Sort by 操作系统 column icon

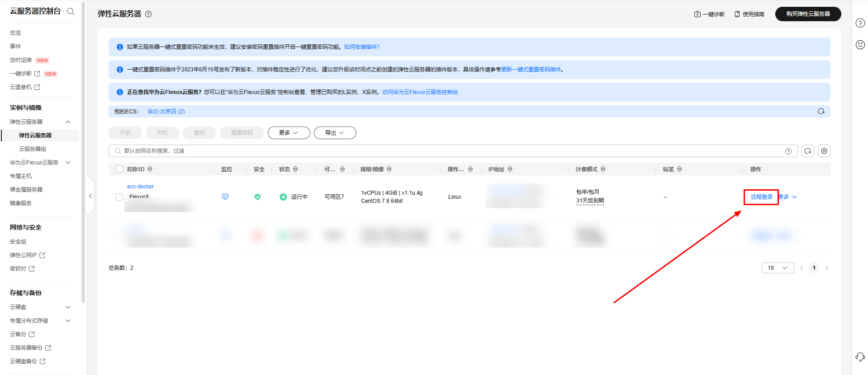tap(470, 169)
